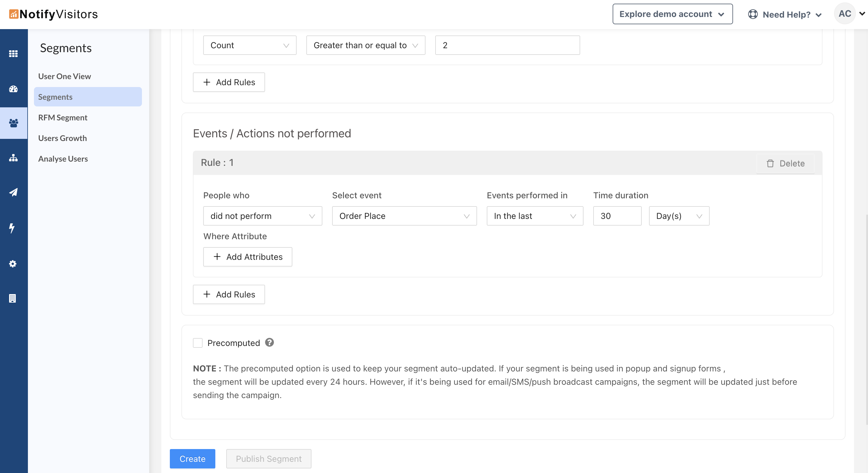This screenshot has height=473, width=868.
Task: Enable the Precomputed checkbox
Action: coord(198,343)
